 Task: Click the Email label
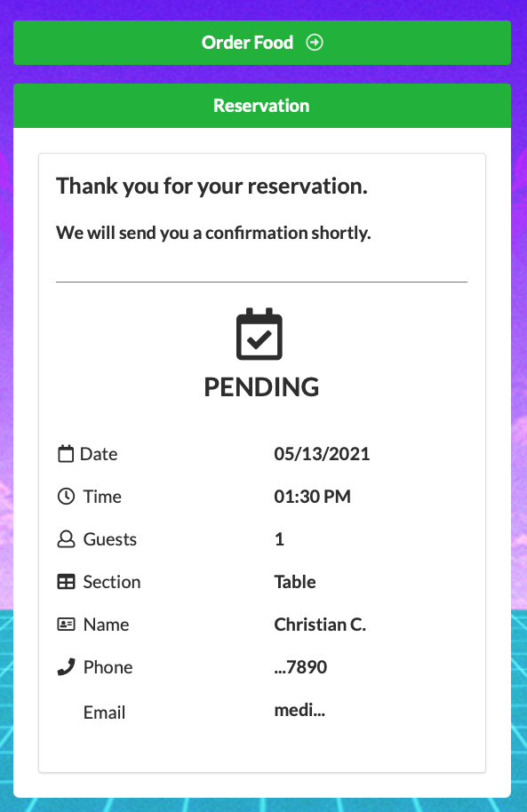pos(104,712)
